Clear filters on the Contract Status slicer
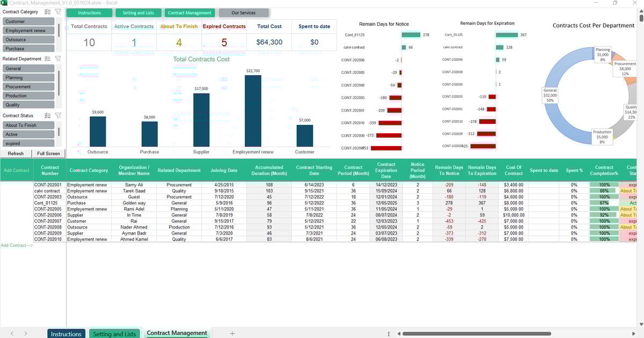This screenshot has height=338, width=644. point(58,115)
